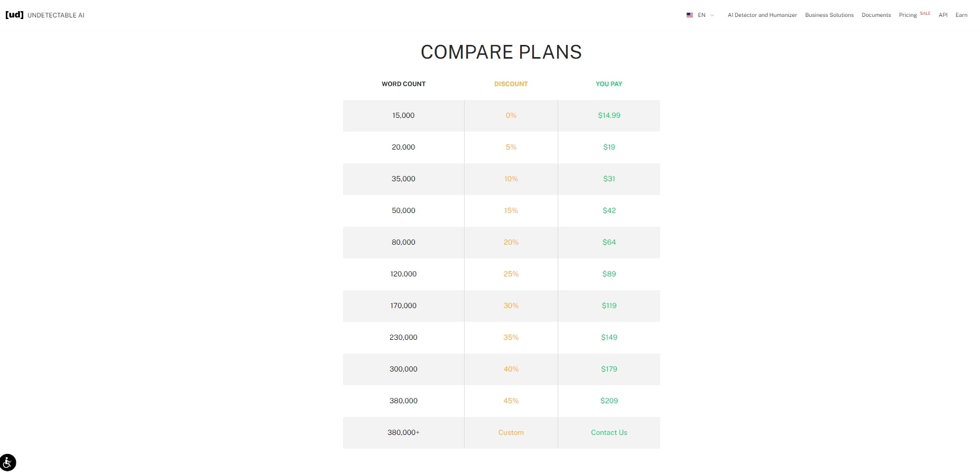Click the US flag language icon

(x=690, y=15)
